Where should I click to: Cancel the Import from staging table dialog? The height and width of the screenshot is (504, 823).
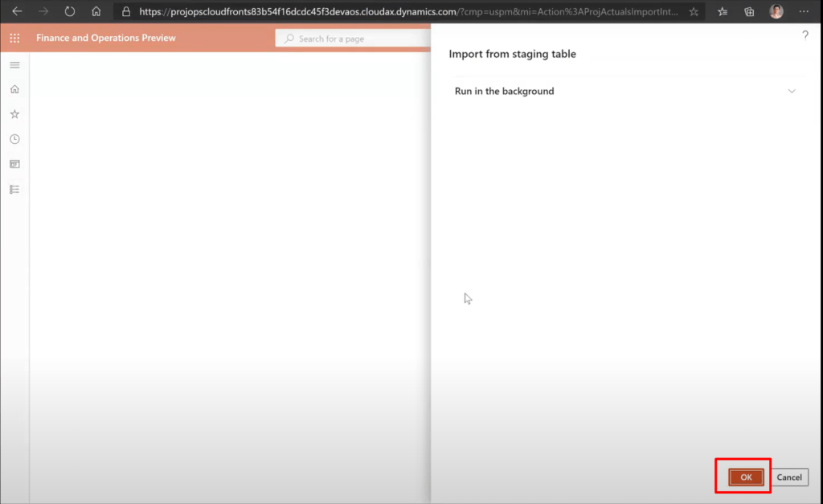coord(788,477)
